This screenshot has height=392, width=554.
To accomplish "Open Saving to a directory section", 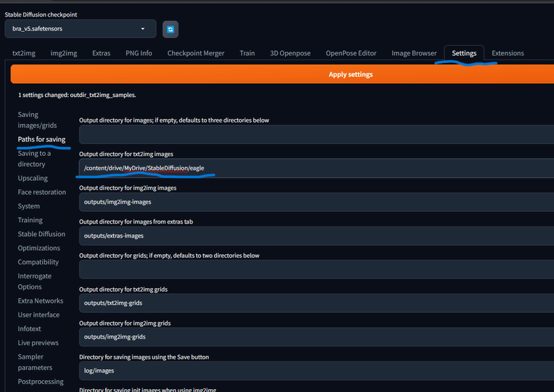I will coord(34,159).
